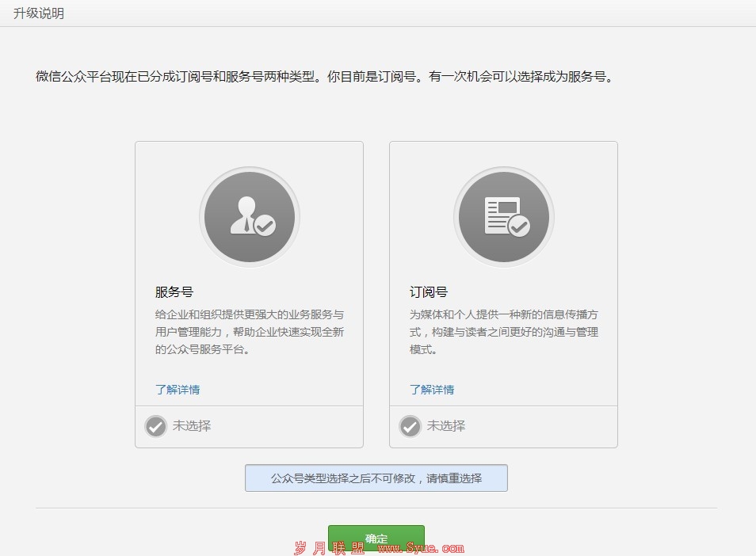
Task: Click 未选择 label in 服务号 card
Action: click(192, 426)
